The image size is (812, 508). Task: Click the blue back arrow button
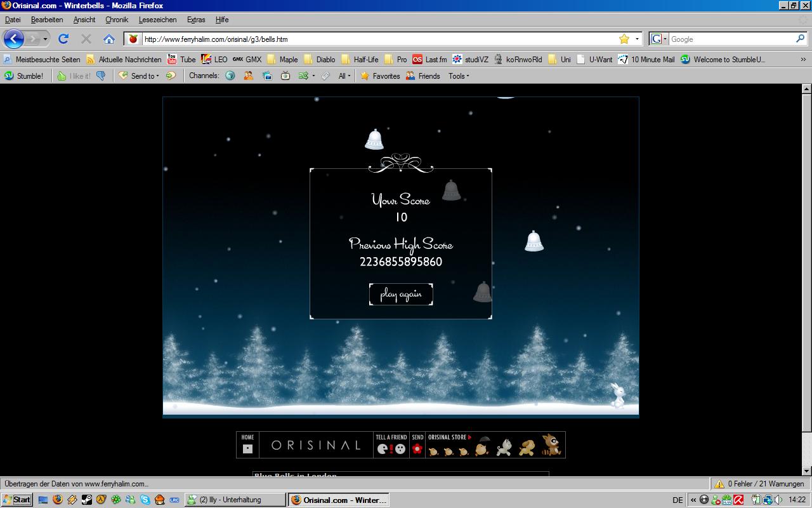(14, 39)
